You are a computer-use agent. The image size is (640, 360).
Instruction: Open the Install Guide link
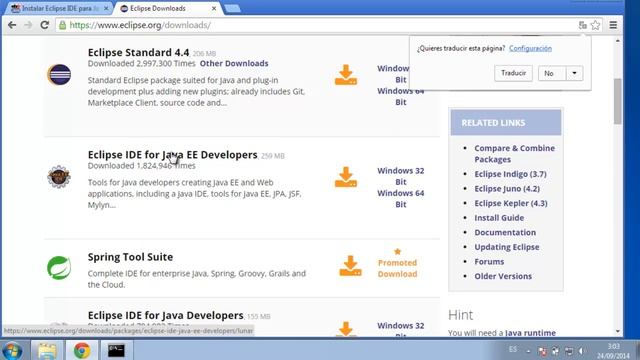pos(499,218)
